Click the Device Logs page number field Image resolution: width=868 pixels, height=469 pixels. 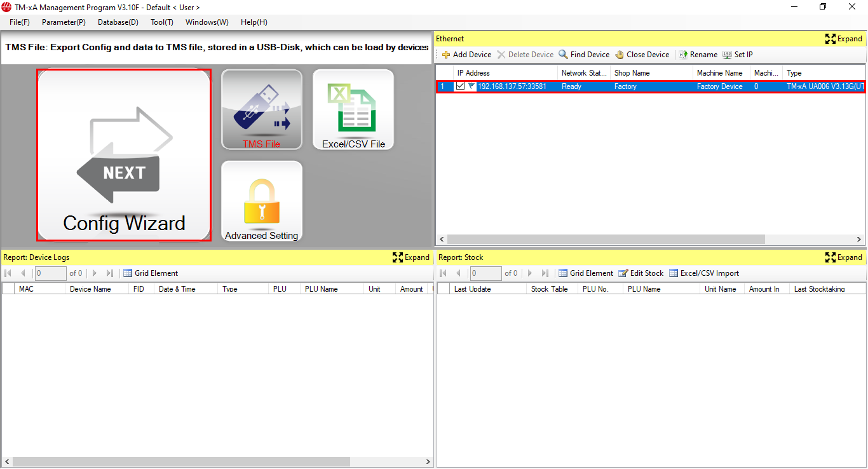[51, 273]
